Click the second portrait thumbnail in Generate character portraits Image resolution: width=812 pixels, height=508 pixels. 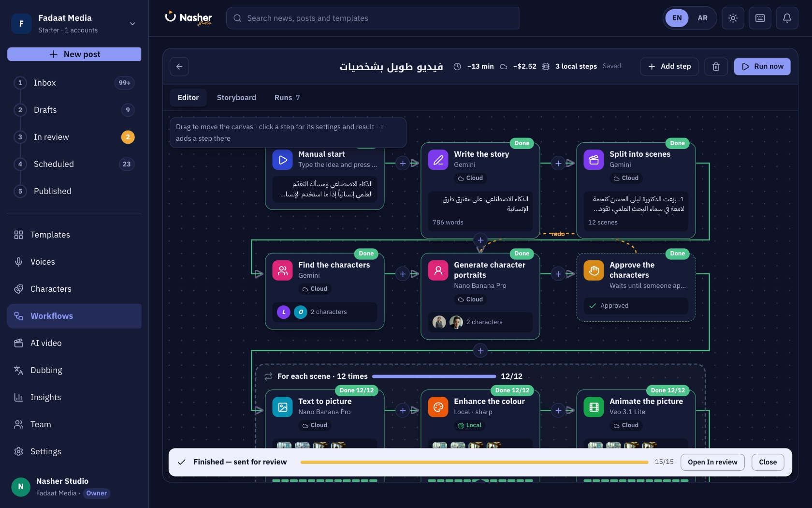point(456,322)
